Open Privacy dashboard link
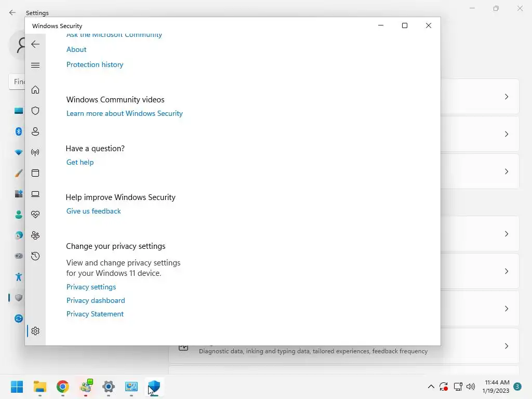 click(x=96, y=301)
